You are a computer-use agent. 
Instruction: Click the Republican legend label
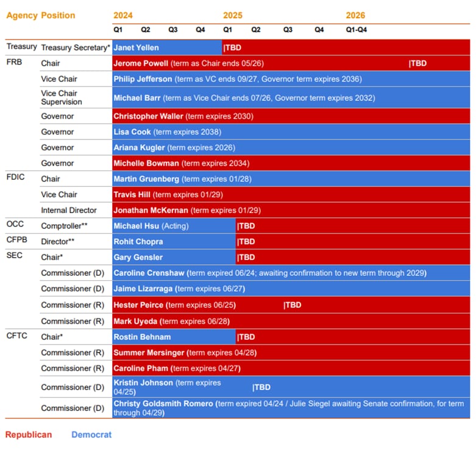click(29, 435)
